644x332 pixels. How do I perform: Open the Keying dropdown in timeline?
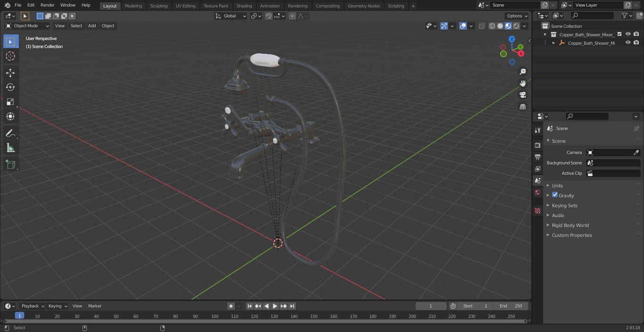[58, 306]
